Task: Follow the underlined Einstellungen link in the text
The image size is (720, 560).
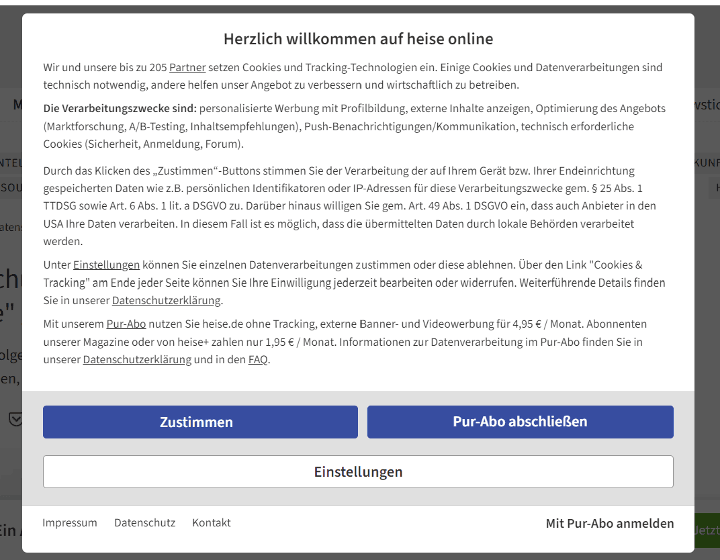Action: (106, 265)
